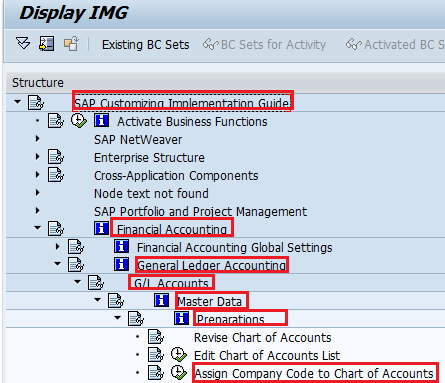The image size is (445, 383).
Task: Expand Node text not found entry
Action: coord(37,193)
